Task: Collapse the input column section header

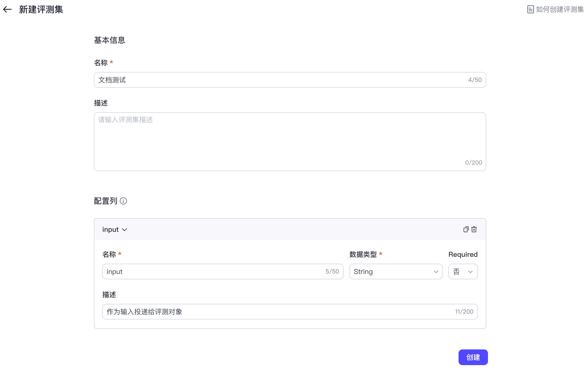Action: tap(111, 229)
